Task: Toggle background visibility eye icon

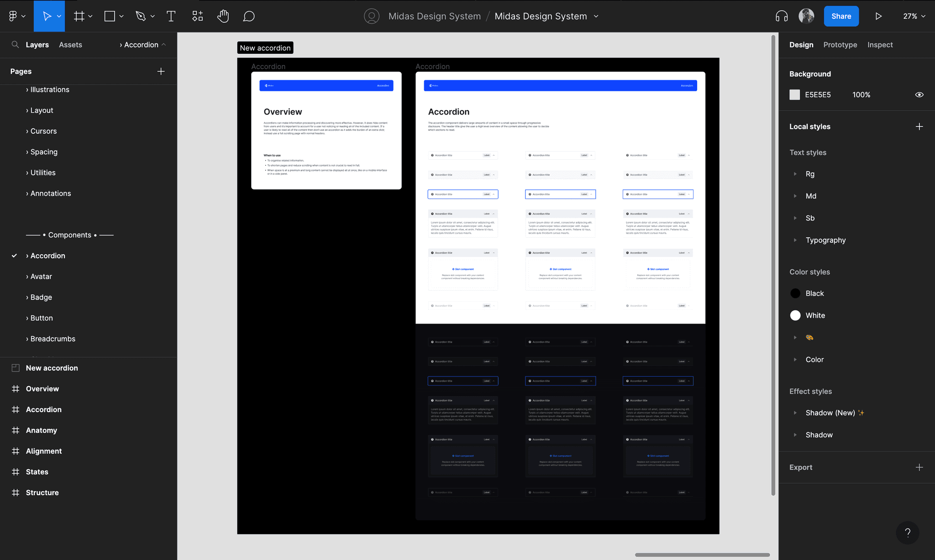Action: click(919, 95)
